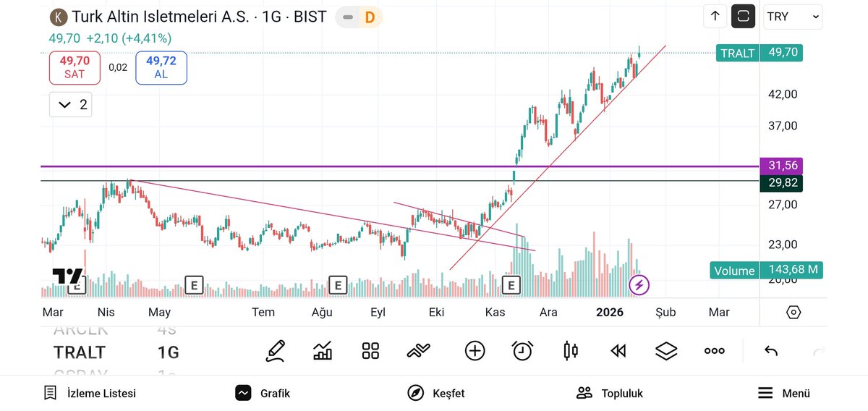Viewport: 868px width, 411px height.
Task: Click the purple 31,56 price level label
Action: [783, 166]
